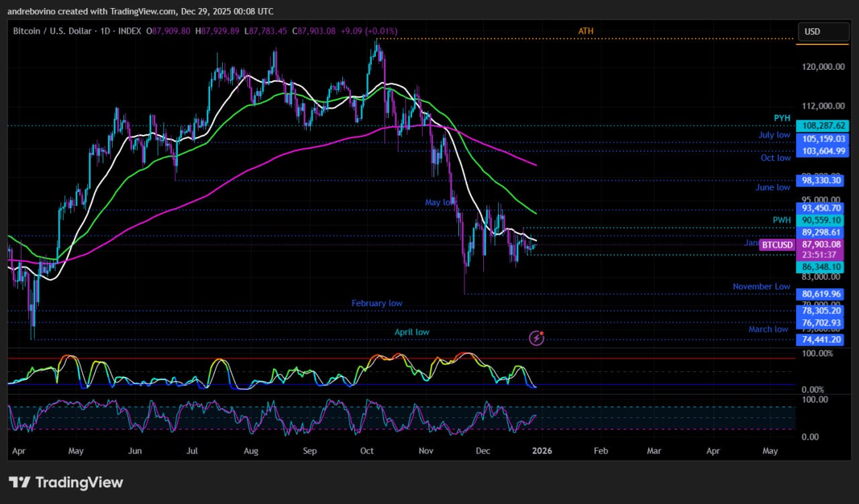This screenshot has width=859, height=504.
Task: Select the 103,604.99 Oct low price label
Action: tap(822, 152)
